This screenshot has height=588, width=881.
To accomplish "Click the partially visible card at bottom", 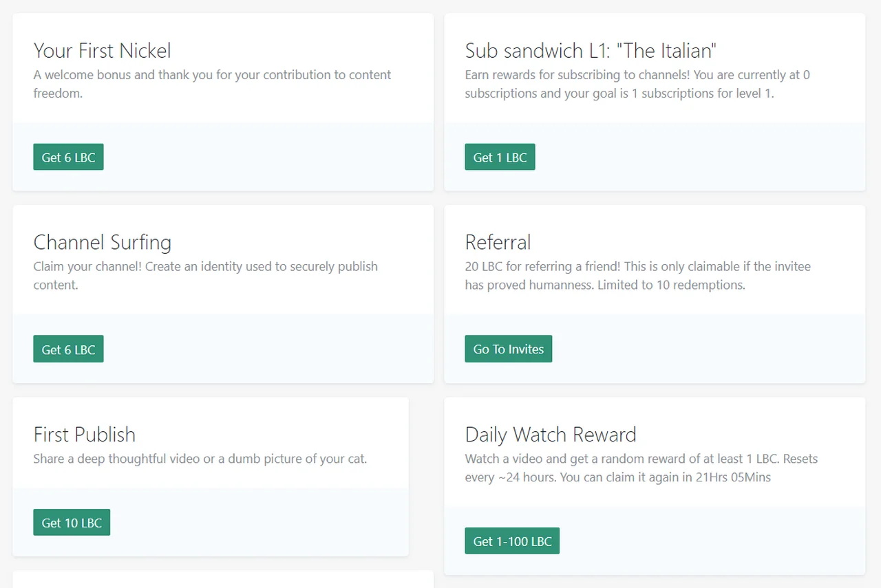I will click(222, 579).
